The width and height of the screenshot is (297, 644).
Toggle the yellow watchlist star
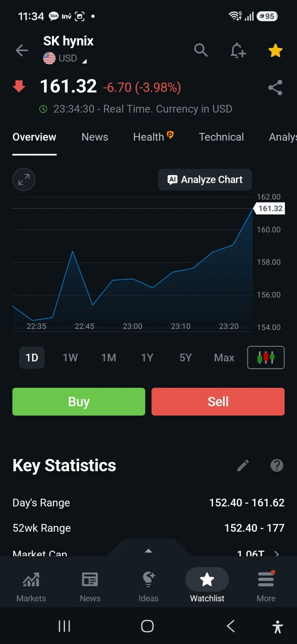point(275,51)
